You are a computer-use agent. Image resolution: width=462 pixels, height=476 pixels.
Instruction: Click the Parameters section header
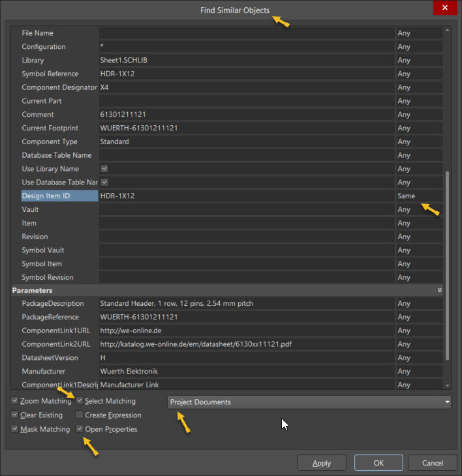[x=226, y=290]
